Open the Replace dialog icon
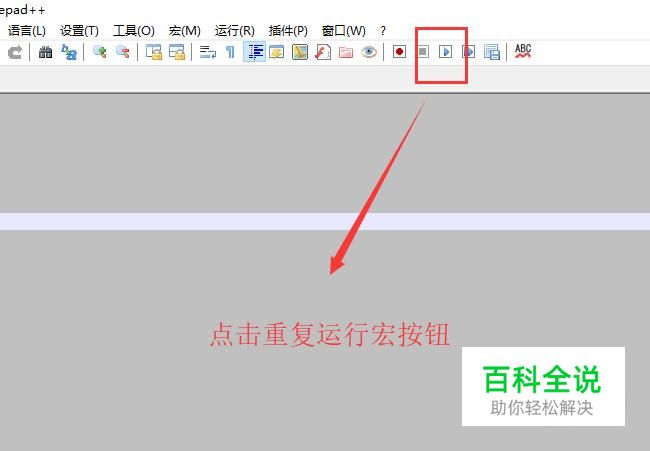This screenshot has width=650, height=451. (x=69, y=52)
